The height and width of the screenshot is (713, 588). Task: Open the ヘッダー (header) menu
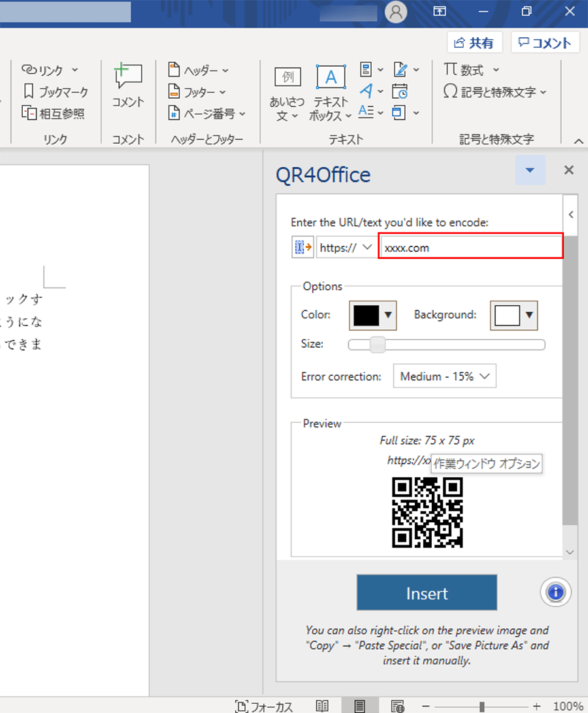199,70
